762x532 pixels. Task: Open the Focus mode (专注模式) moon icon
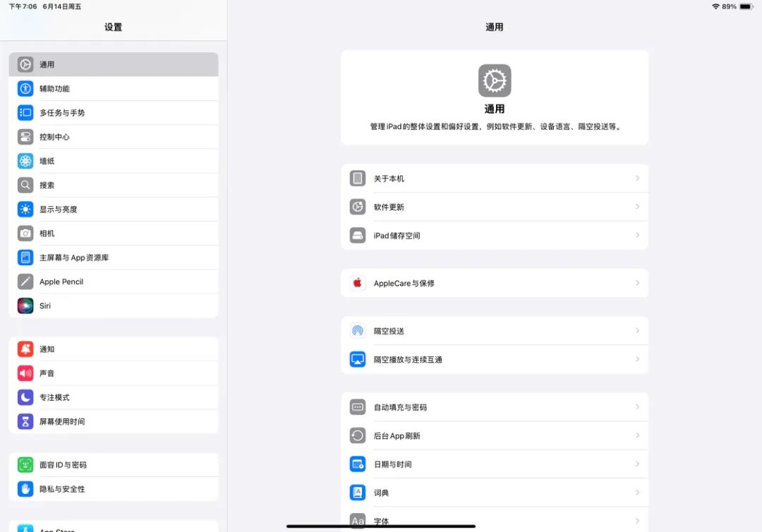(25, 397)
